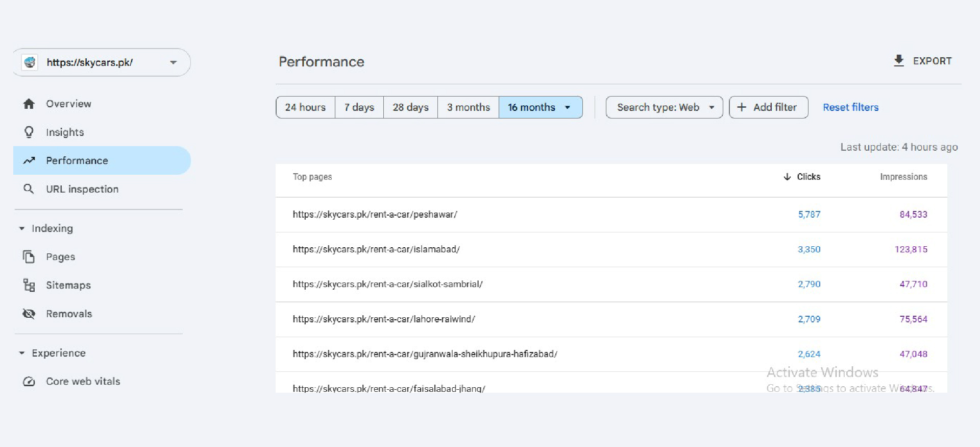Select the 28 days date range

click(410, 107)
